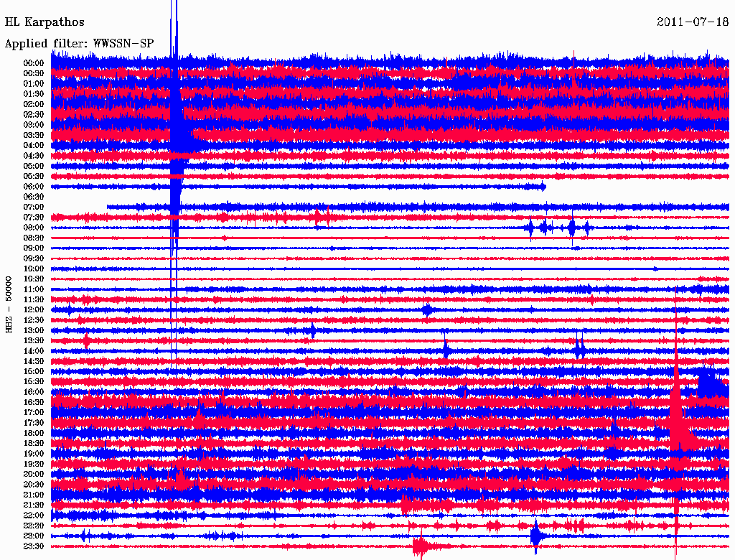Select the 05:30 time label

point(34,176)
